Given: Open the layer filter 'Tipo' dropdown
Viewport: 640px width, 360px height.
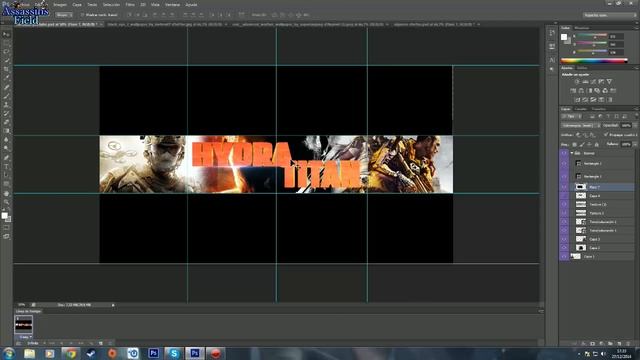Looking at the screenshot, I should pos(572,117).
